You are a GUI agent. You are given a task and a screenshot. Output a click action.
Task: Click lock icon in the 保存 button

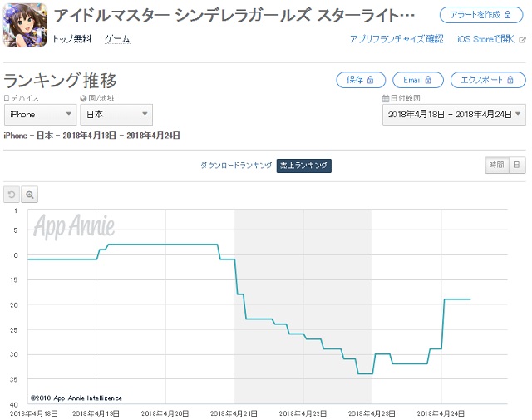click(x=371, y=80)
